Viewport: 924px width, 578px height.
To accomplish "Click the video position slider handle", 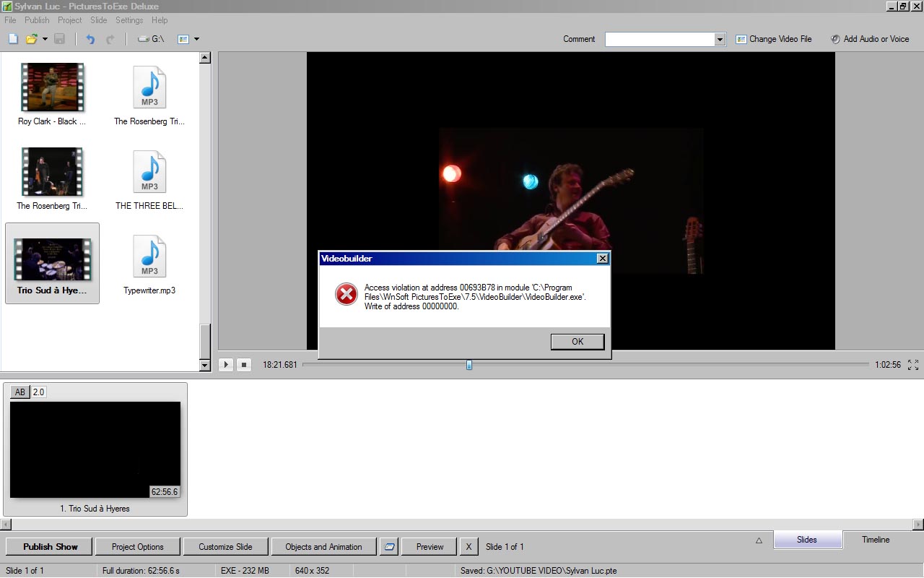I will 469,365.
